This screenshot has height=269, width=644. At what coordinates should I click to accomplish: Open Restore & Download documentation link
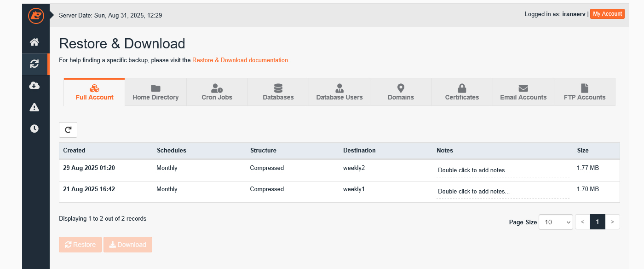pos(241,60)
